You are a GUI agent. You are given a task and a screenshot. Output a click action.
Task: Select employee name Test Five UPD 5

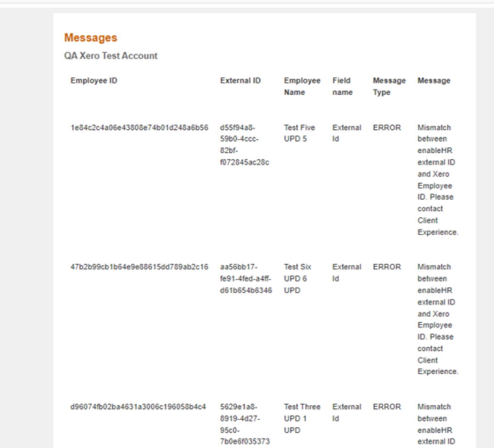(299, 133)
